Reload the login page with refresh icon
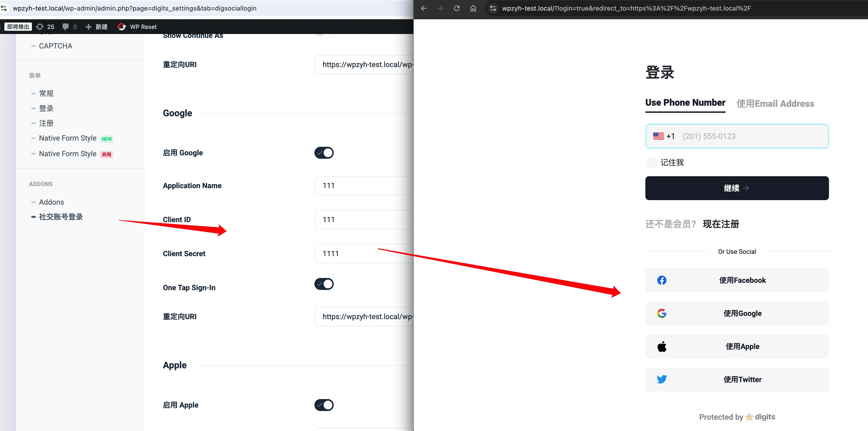 (456, 9)
